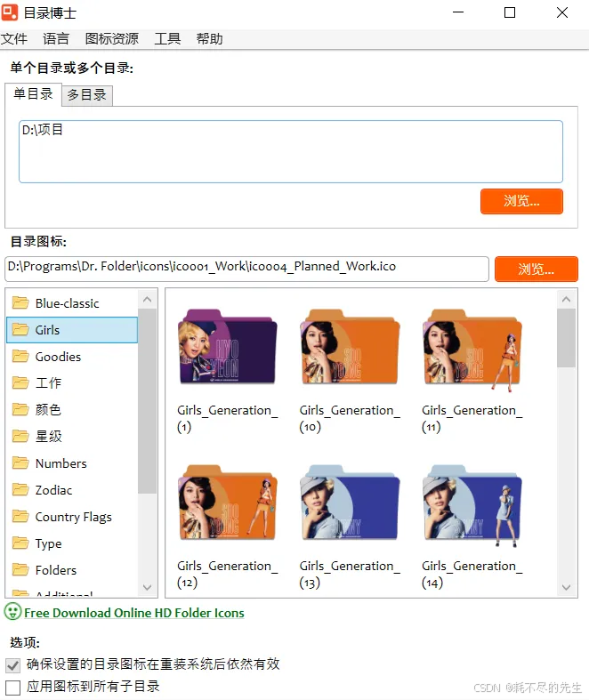
Task: Open the 语言 menu
Action: [56, 39]
